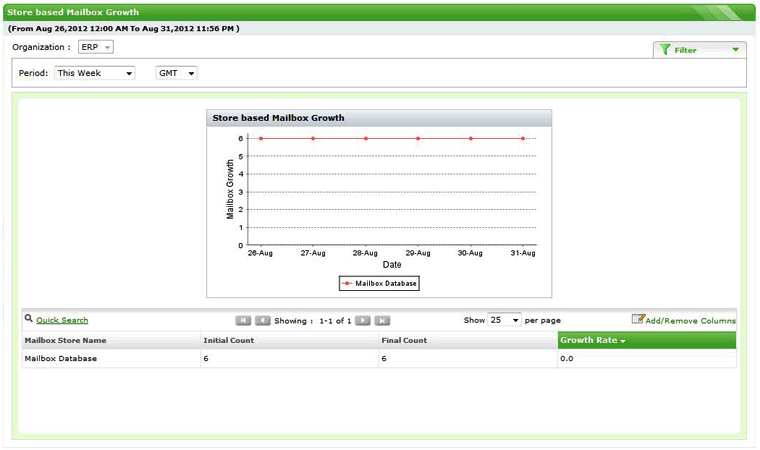Click the date range text under title

click(124, 29)
